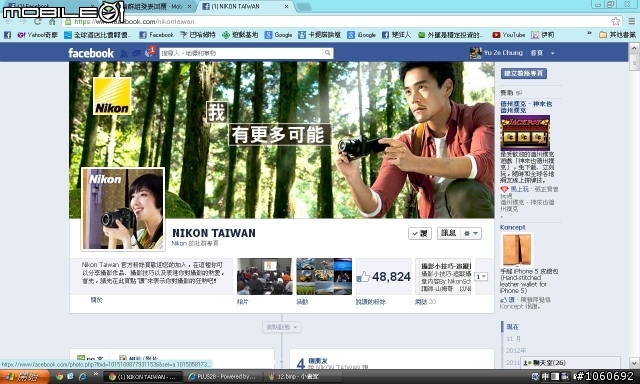This screenshot has width=640, height=384.
Task: Click the 48,824 likes box
Action: coord(384,276)
